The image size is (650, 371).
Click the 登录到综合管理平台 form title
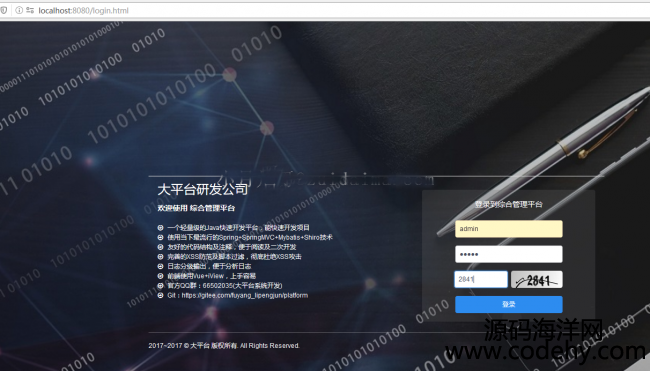(x=509, y=204)
